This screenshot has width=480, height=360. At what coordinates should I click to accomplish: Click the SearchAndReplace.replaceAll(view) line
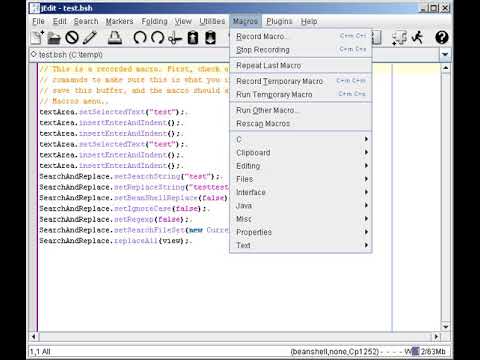[115, 241]
